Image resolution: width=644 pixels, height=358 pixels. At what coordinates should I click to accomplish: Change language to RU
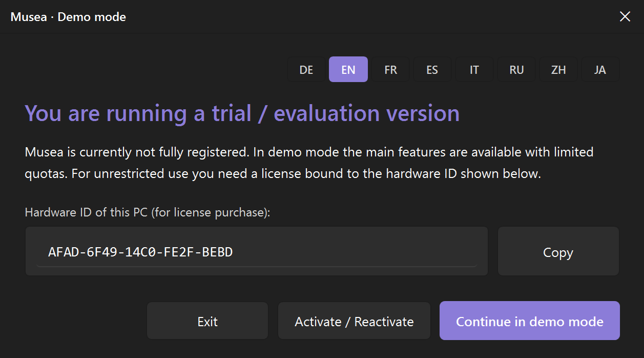[516, 69]
